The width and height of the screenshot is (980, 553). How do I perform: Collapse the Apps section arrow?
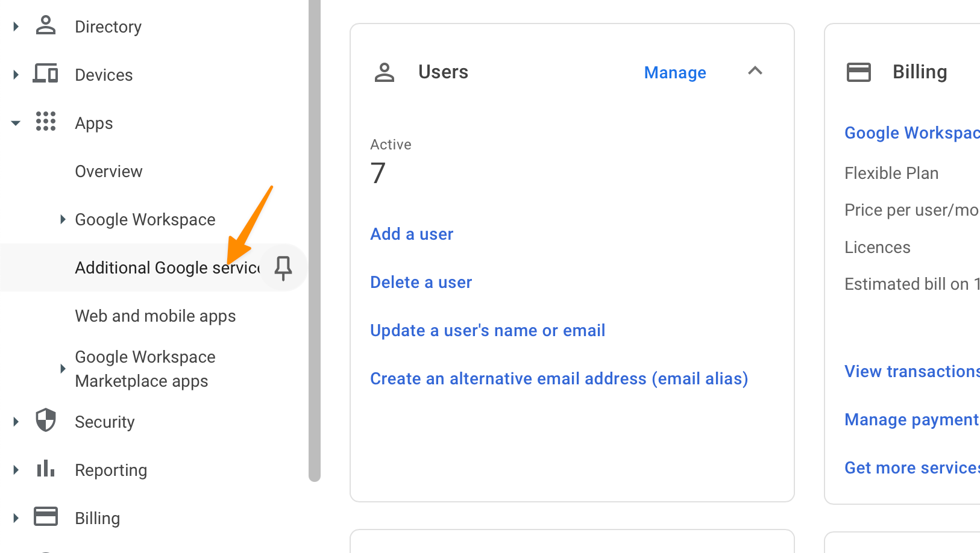(16, 123)
